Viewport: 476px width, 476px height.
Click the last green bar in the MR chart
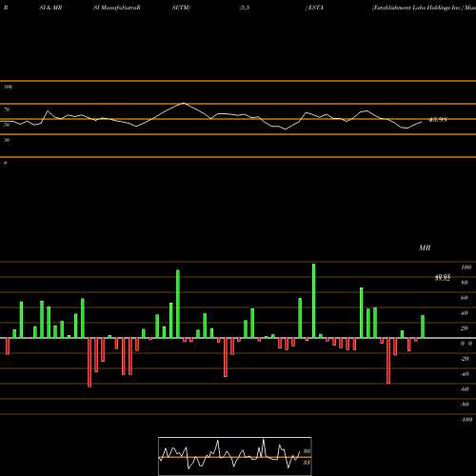(423, 327)
